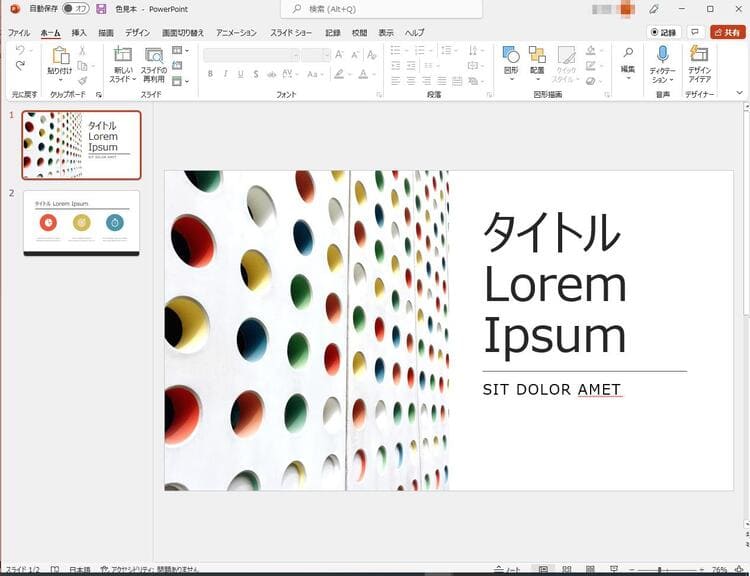Image resolution: width=750 pixels, height=576 pixels.
Task: Open the 挿入 (Insert) tab
Action: click(79, 33)
